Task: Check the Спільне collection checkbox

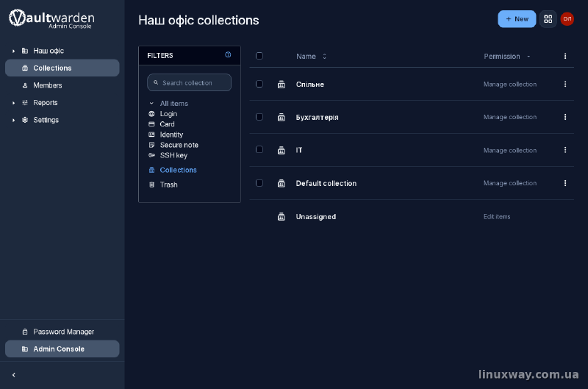Action: click(x=259, y=84)
